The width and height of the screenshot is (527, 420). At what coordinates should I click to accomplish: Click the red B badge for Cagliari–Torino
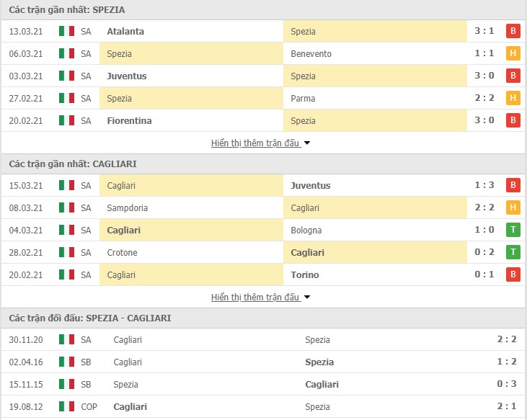point(513,274)
